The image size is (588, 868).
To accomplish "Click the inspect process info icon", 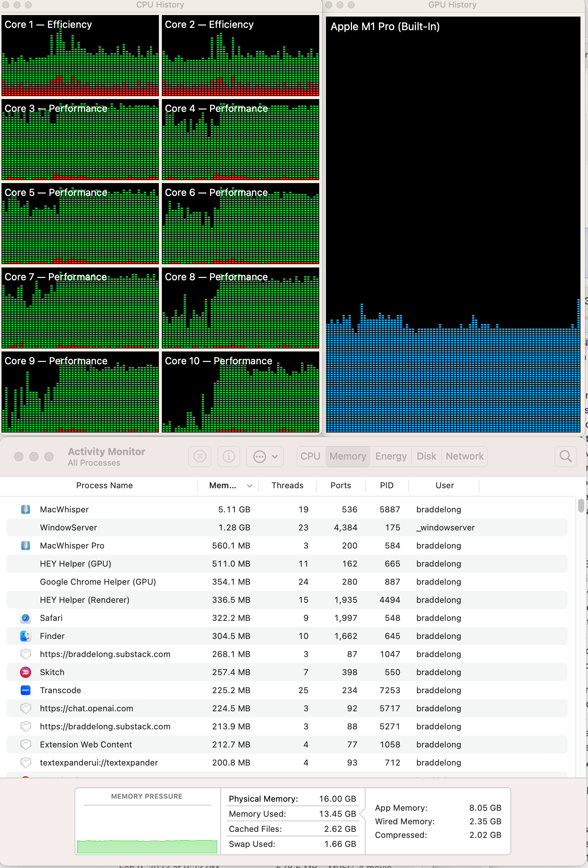I will [x=229, y=457].
